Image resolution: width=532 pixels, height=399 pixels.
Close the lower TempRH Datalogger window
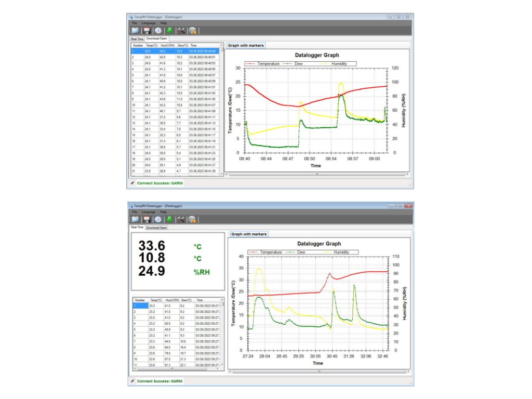coord(408,206)
